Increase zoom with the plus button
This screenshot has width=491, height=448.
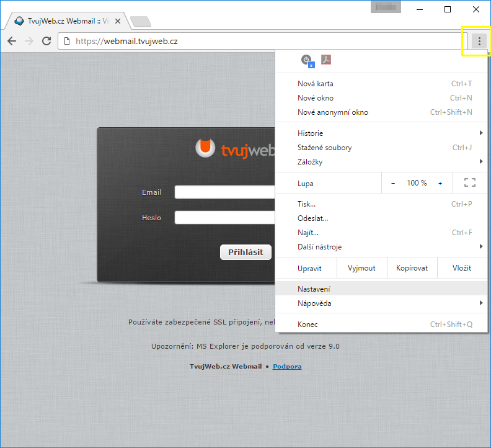pos(440,183)
